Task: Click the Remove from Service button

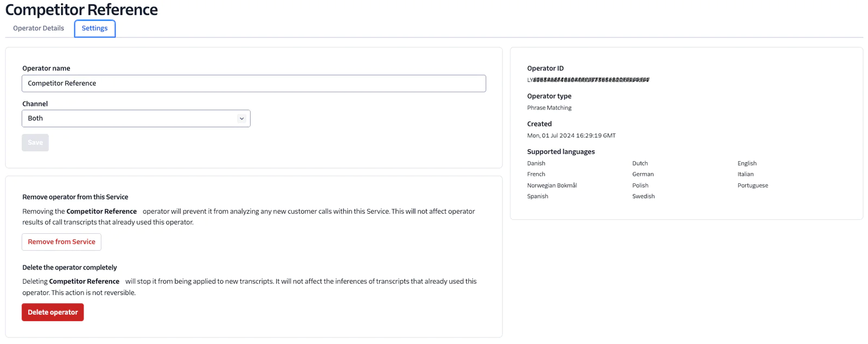Action: [61, 242]
